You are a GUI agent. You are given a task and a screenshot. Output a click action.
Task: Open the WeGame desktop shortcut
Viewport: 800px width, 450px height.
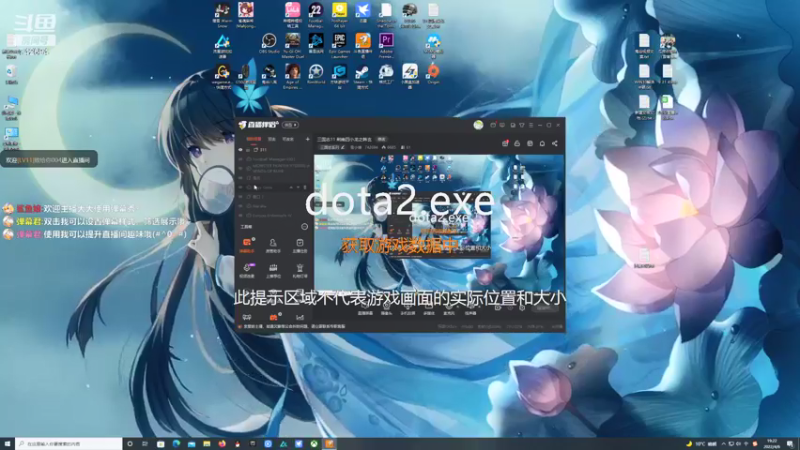222,77
